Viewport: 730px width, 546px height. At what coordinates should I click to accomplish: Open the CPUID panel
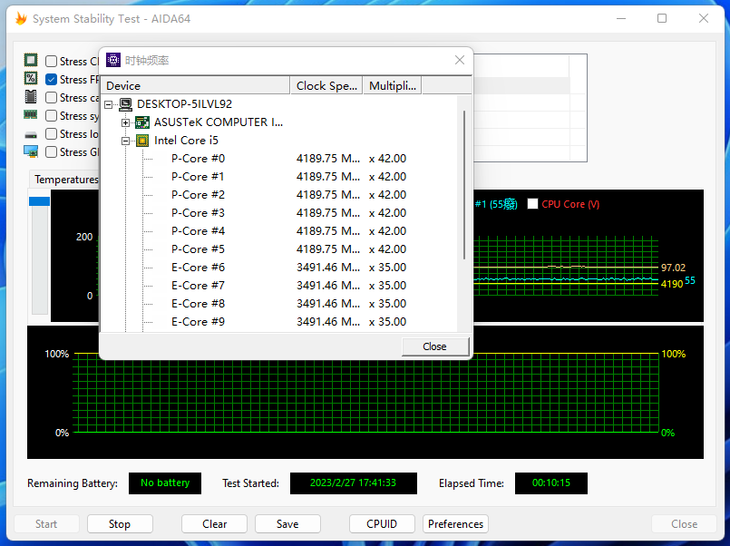(382, 524)
